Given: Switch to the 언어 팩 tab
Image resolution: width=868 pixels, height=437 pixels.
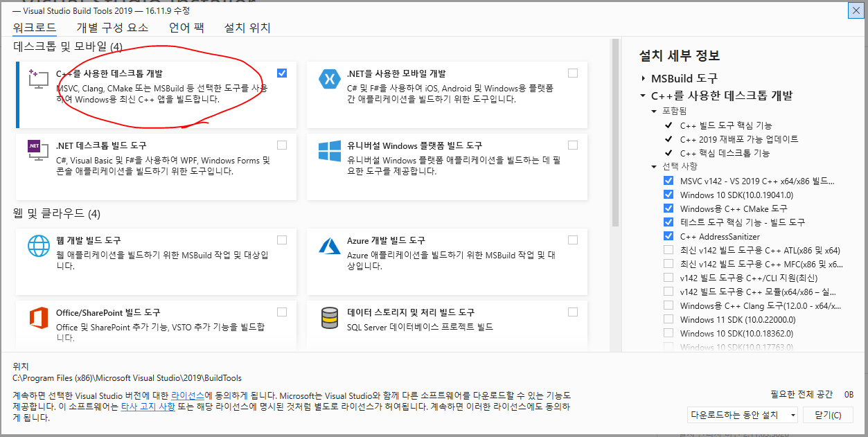Looking at the screenshot, I should [x=186, y=28].
